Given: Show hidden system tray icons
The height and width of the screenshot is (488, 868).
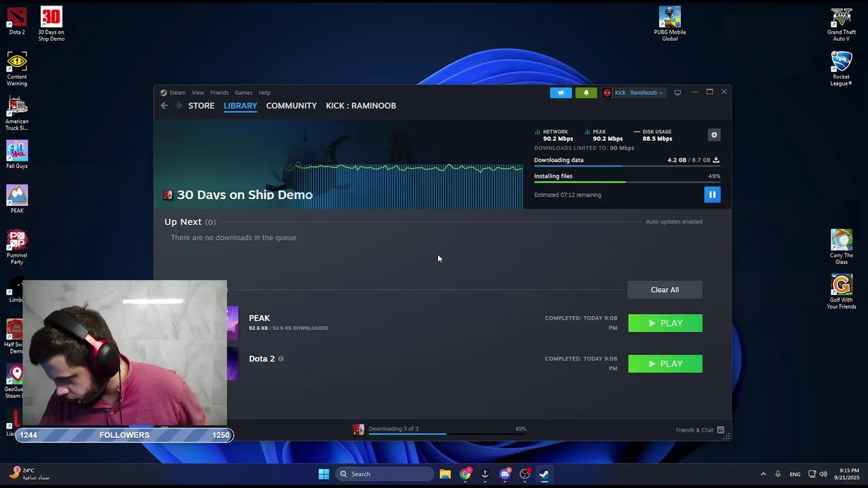Looking at the screenshot, I should (x=764, y=474).
